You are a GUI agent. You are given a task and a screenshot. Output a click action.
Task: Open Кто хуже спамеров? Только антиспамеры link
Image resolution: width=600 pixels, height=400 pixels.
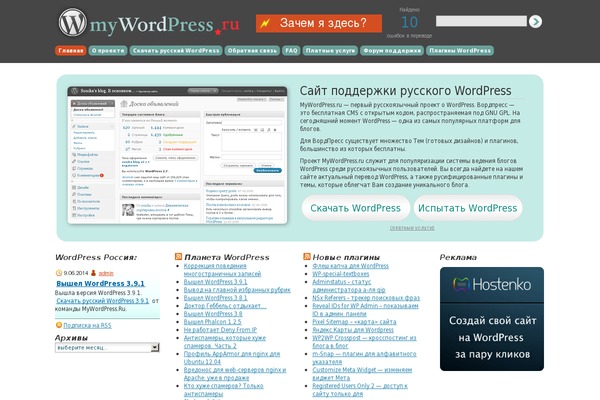(x=223, y=390)
